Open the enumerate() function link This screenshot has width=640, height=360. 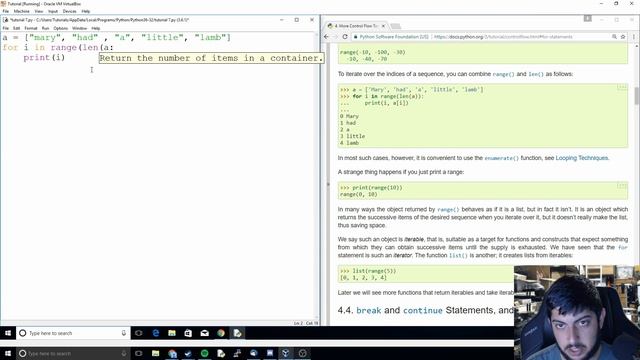tap(502, 158)
